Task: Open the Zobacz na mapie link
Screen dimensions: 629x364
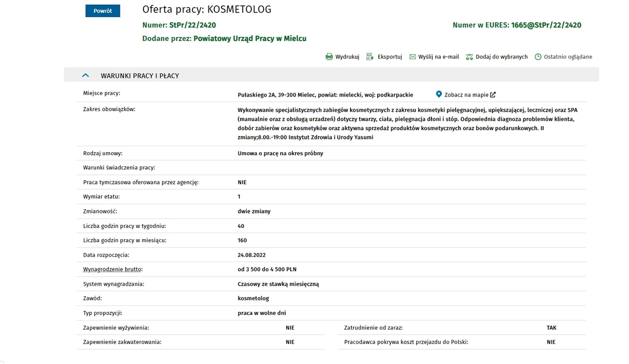Action: [x=466, y=95]
